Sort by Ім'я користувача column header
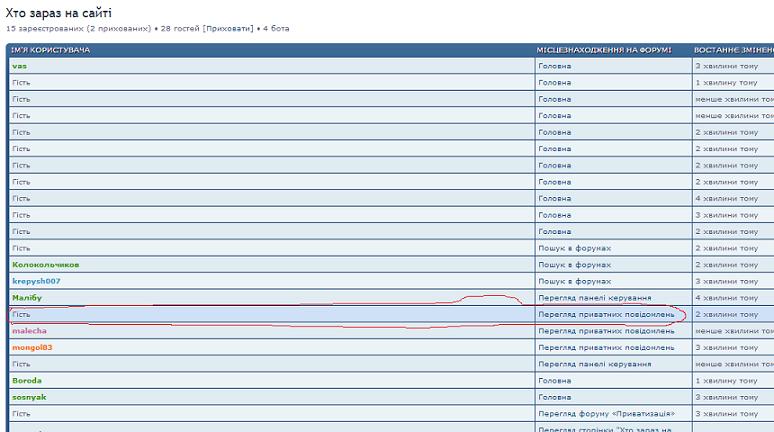This screenshot has width=774, height=432. coord(50,50)
